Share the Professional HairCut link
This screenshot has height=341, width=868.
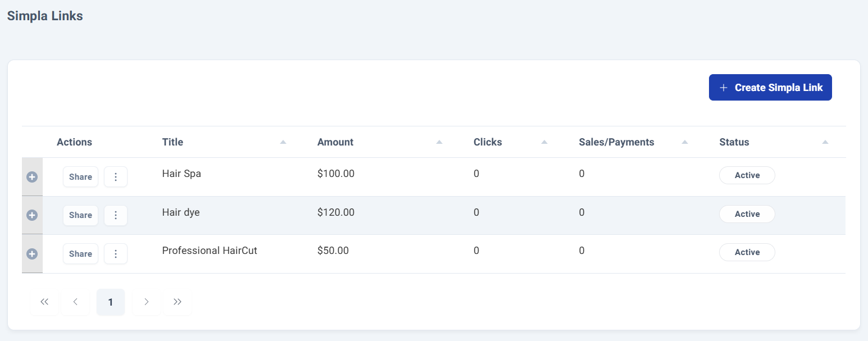[80, 254]
